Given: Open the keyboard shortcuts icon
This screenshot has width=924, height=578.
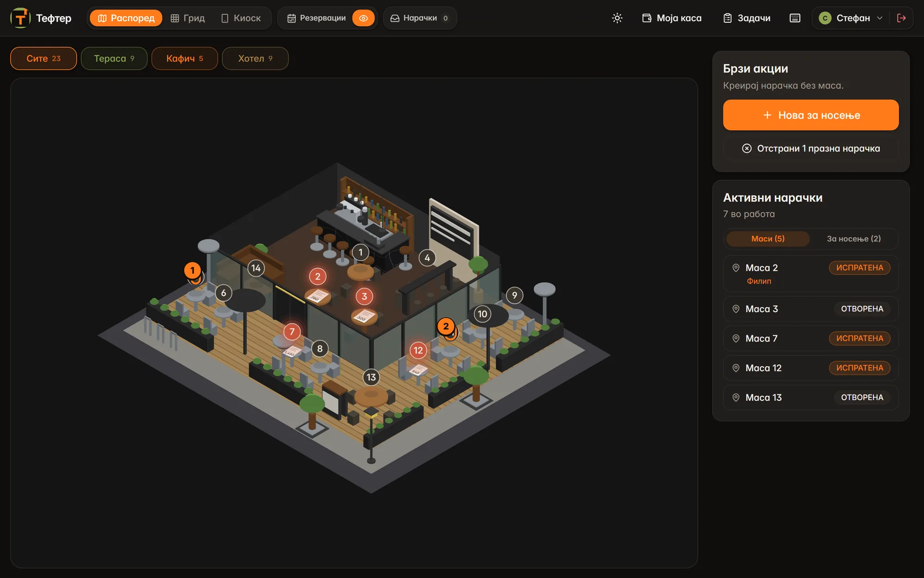Looking at the screenshot, I should point(795,18).
